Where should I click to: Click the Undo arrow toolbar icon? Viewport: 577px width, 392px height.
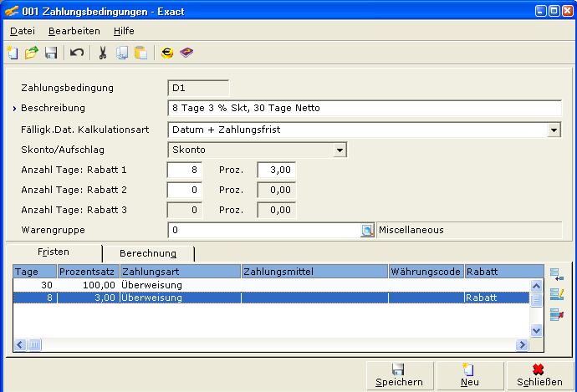(77, 53)
